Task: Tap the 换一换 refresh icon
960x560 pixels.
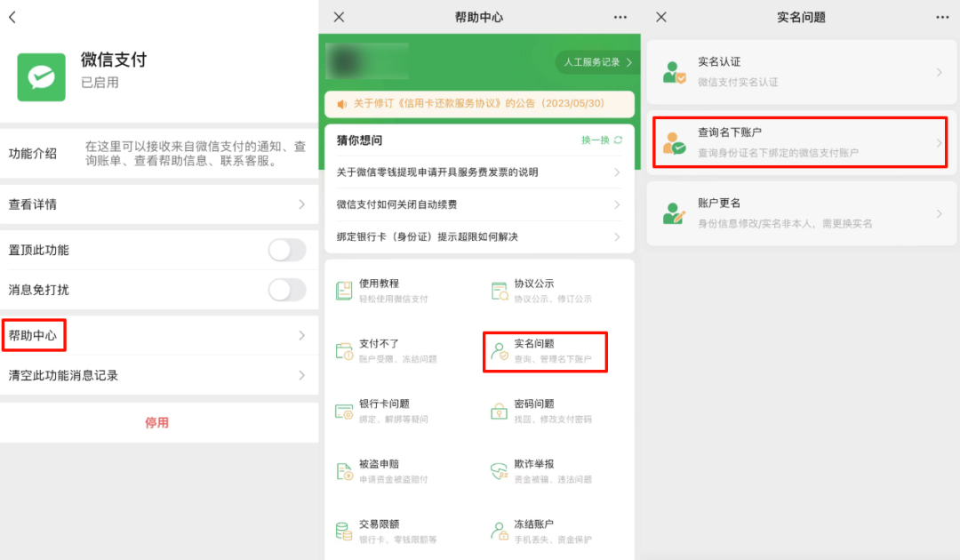Action: (619, 140)
